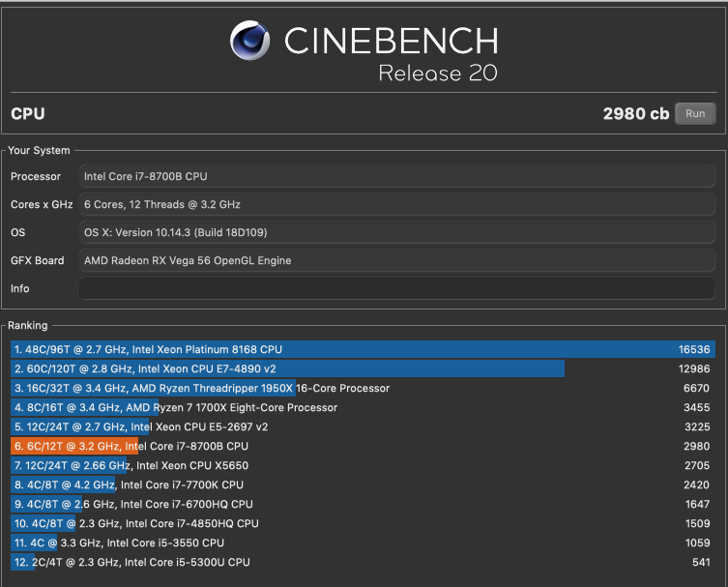Click the GFX Board field AMD Radeon
728x587 pixels.
397,260
